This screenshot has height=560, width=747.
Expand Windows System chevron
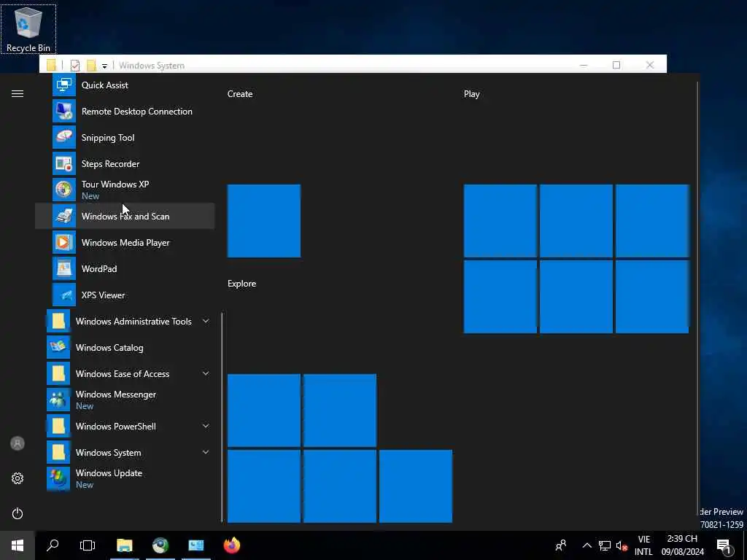[x=206, y=452]
